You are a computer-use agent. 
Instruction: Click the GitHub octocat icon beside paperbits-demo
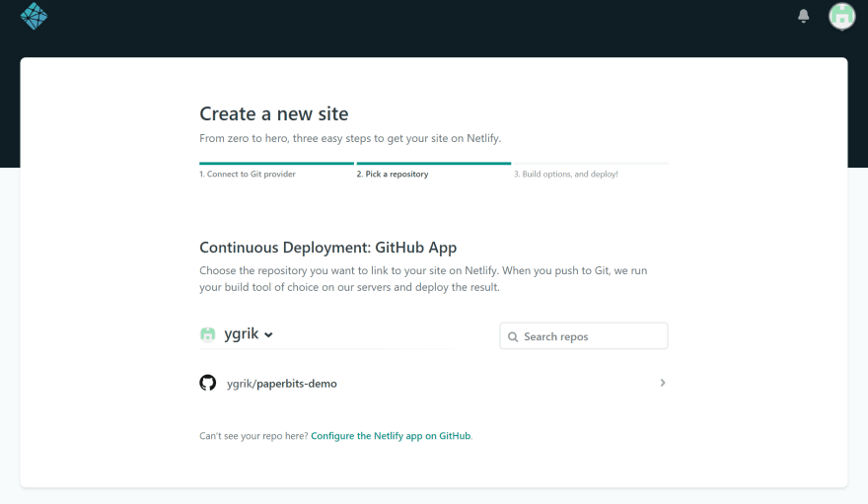coord(207,383)
